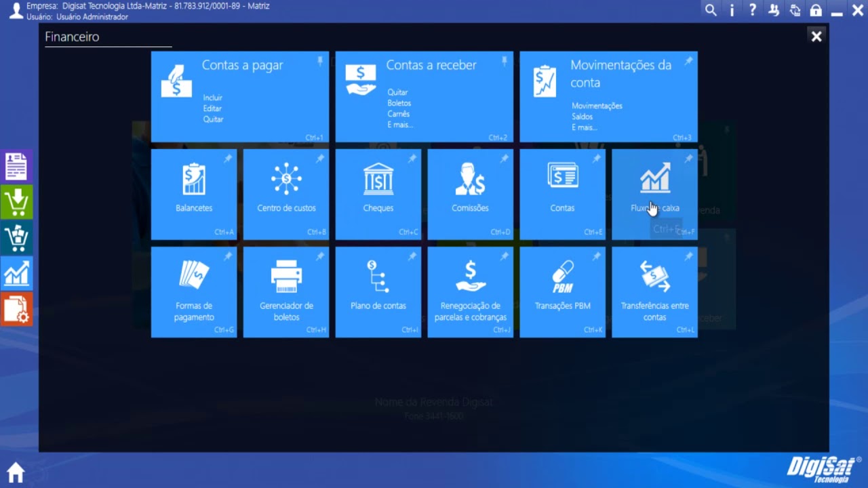Toggle pin on Gerenciador de boletos tile

coord(320,256)
